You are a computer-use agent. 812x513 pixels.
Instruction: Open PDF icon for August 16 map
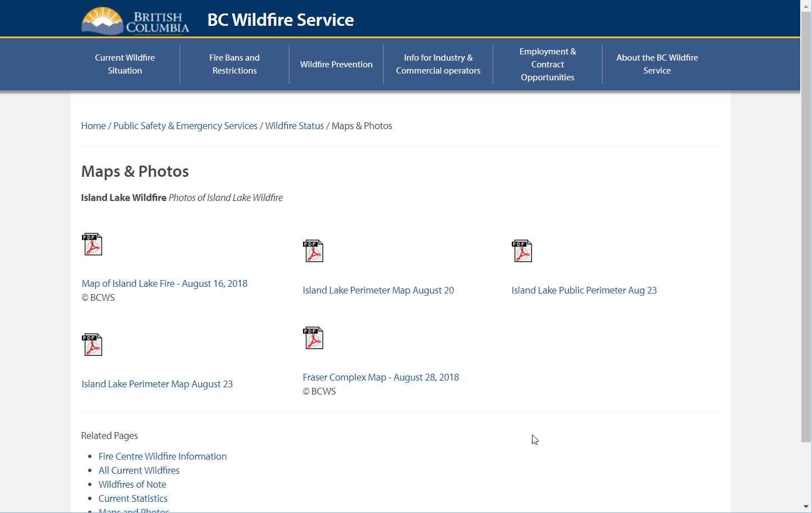(93, 244)
